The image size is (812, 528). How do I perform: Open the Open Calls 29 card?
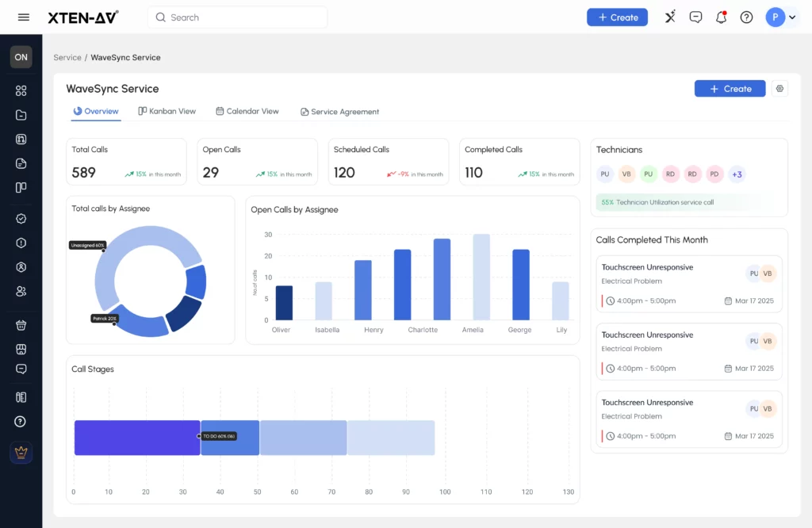258,162
